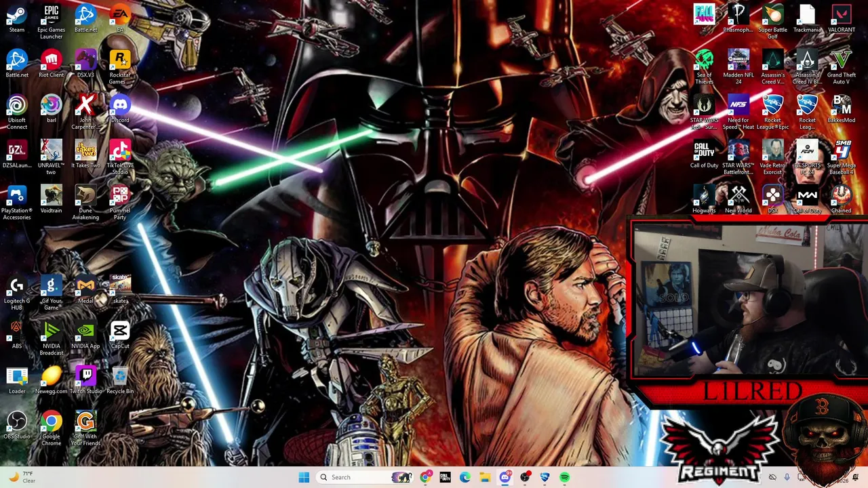Select the Madden NFL 24 shortcut
This screenshot has height=488, width=868.
(x=738, y=67)
